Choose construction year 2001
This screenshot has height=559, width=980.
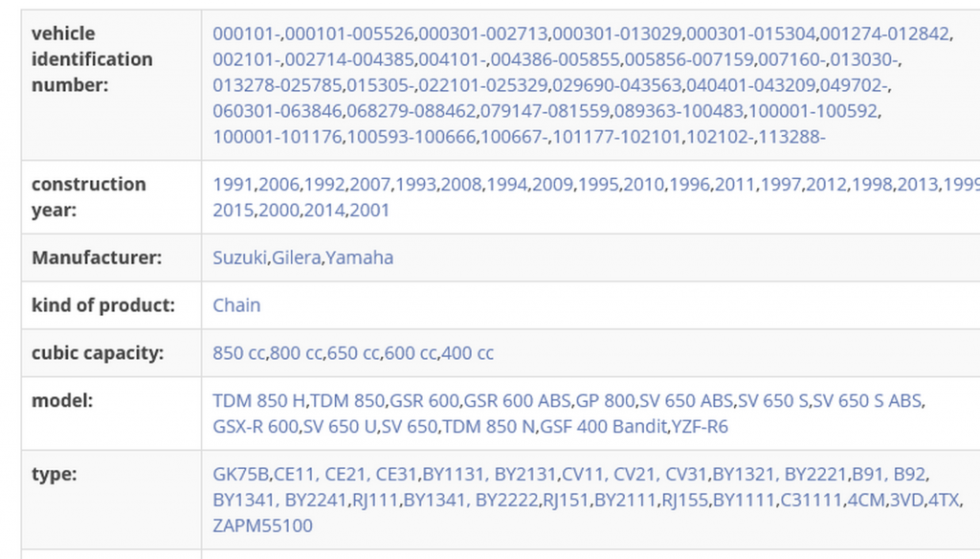pyautogui.click(x=370, y=210)
